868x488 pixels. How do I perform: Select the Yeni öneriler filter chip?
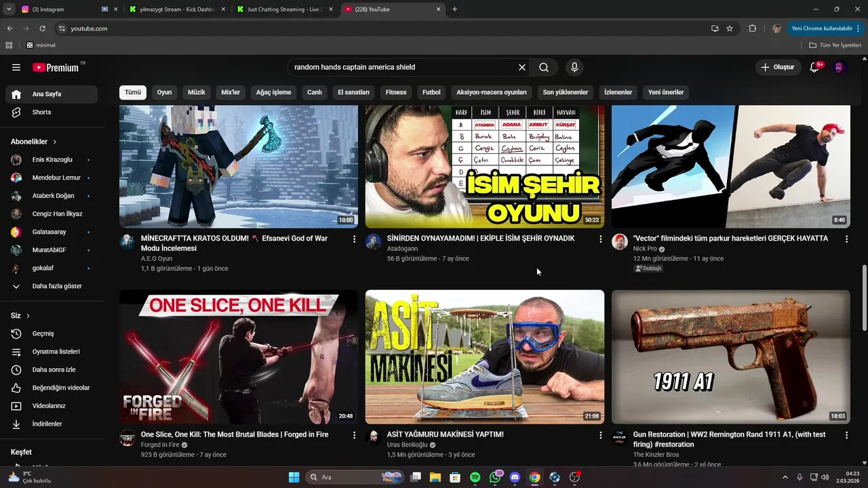pos(666,92)
